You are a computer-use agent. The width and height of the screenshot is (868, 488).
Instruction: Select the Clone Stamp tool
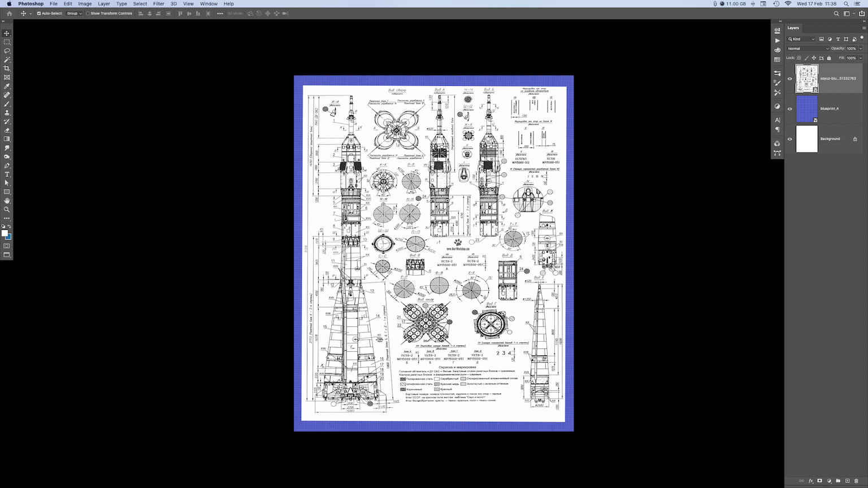7,112
